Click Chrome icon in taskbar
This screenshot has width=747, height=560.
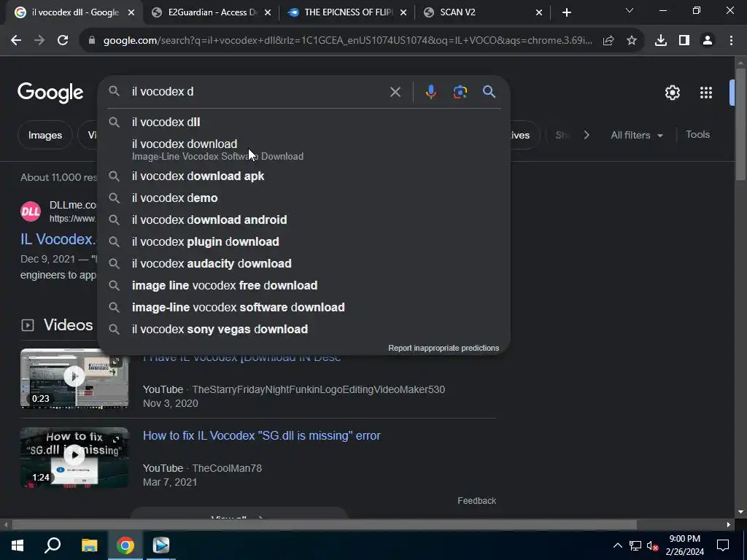pos(125,545)
